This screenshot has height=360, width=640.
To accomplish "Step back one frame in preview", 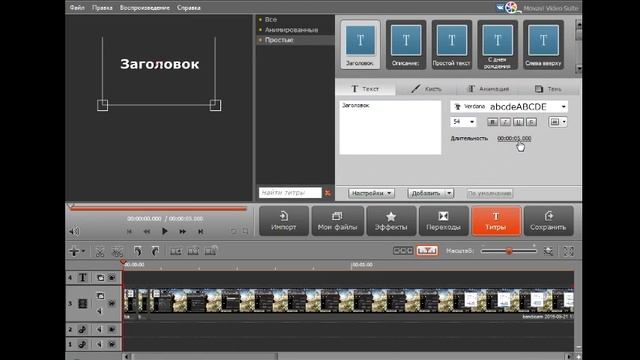I will [147, 232].
